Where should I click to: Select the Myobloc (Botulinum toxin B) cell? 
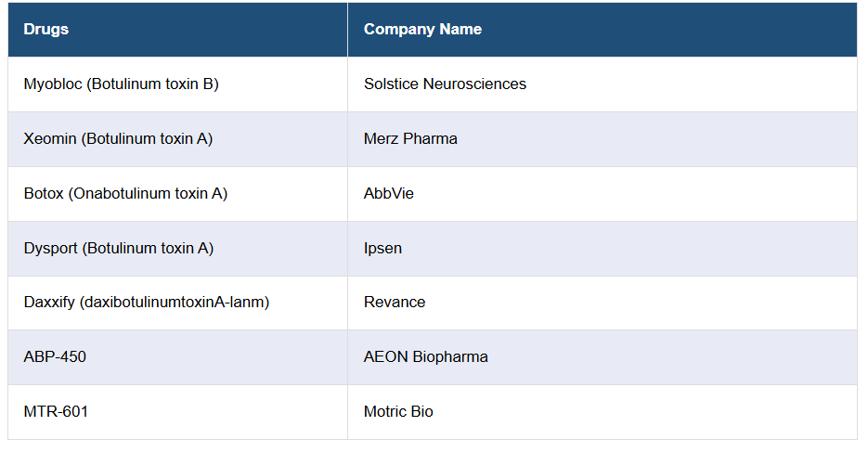(x=121, y=84)
